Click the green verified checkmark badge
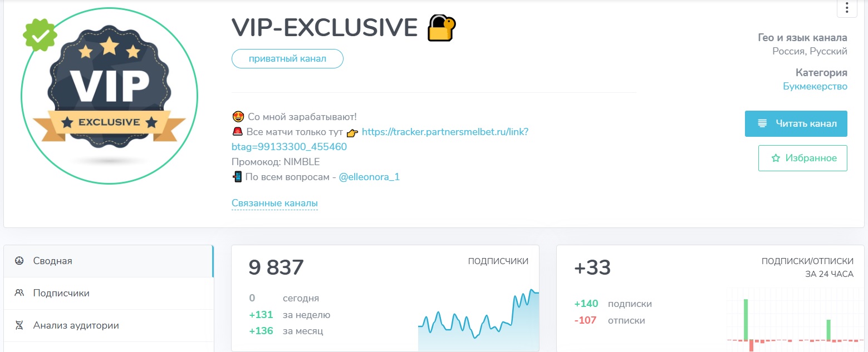This screenshot has width=868, height=352. (x=40, y=34)
